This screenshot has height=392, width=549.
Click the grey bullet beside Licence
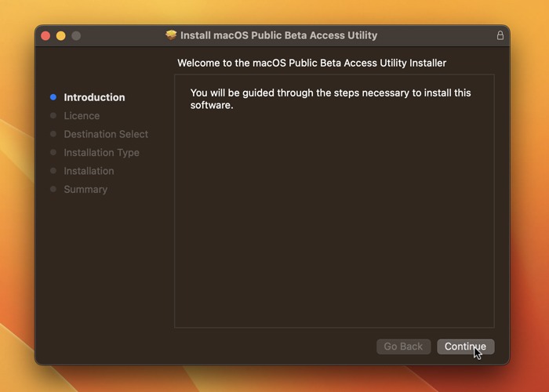(x=53, y=115)
